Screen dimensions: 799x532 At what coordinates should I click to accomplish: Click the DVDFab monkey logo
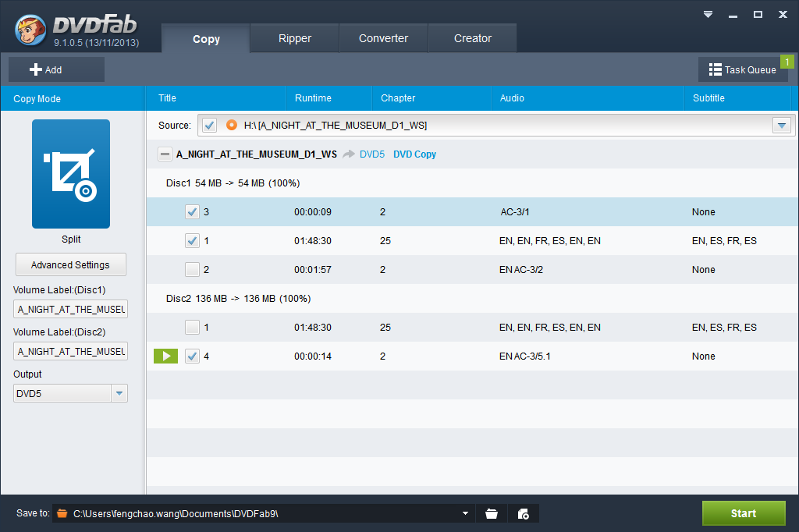[x=30, y=30]
